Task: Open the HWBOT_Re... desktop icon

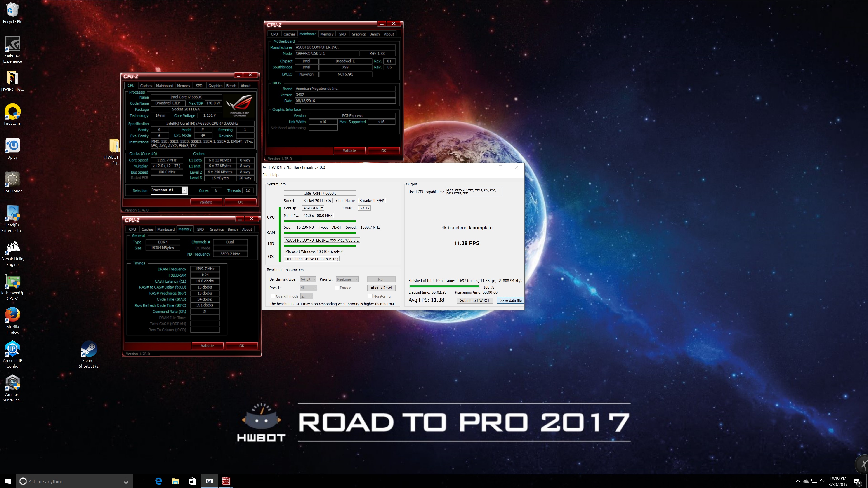Action: (x=12, y=81)
